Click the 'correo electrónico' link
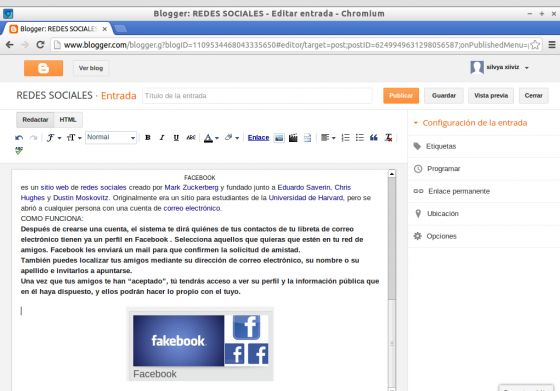560x391 pixels. pyautogui.click(x=192, y=208)
